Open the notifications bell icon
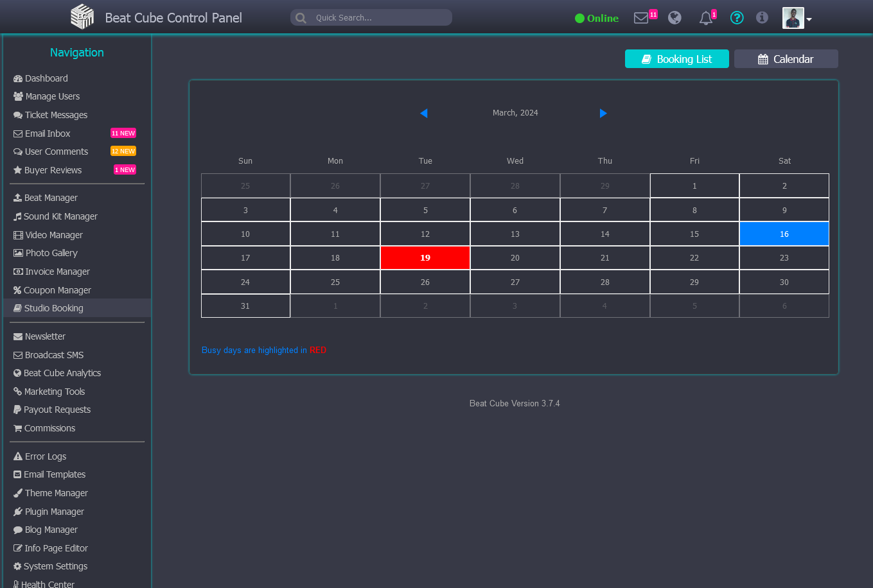The image size is (873, 588). pos(705,18)
